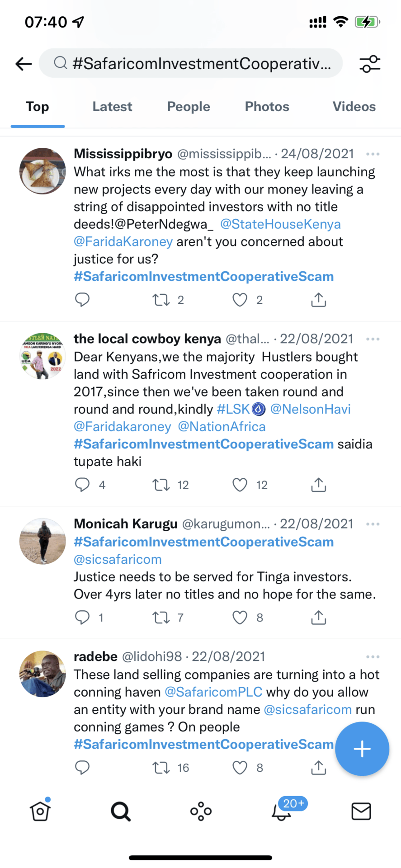
Task: Open search filter settings icon
Action: pos(370,64)
